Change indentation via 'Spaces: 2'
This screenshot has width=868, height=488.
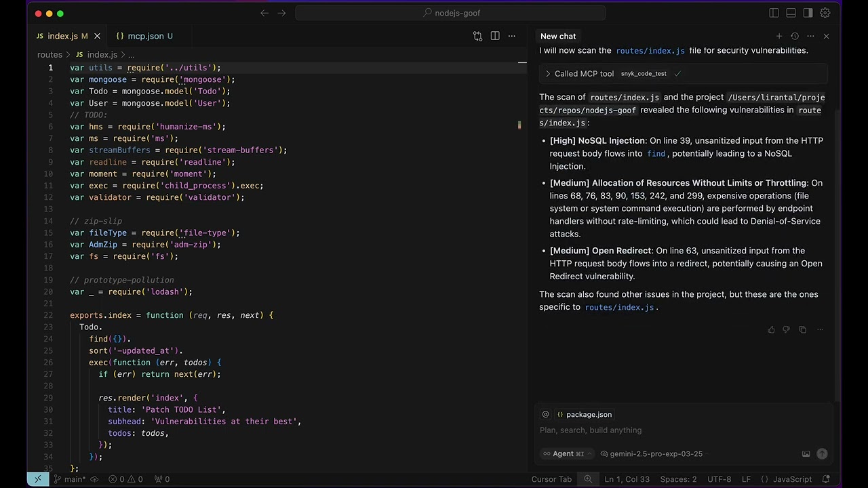pyautogui.click(x=678, y=479)
